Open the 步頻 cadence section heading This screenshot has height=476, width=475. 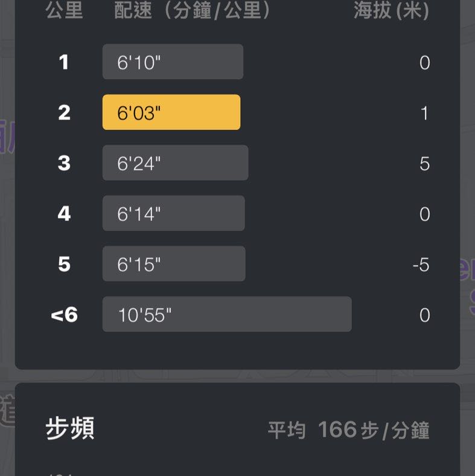coord(70,429)
